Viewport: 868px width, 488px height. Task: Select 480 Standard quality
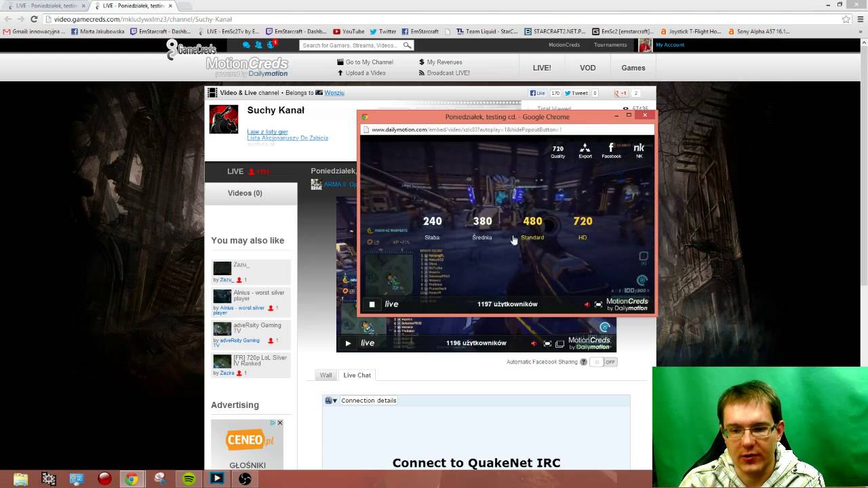[532, 228]
